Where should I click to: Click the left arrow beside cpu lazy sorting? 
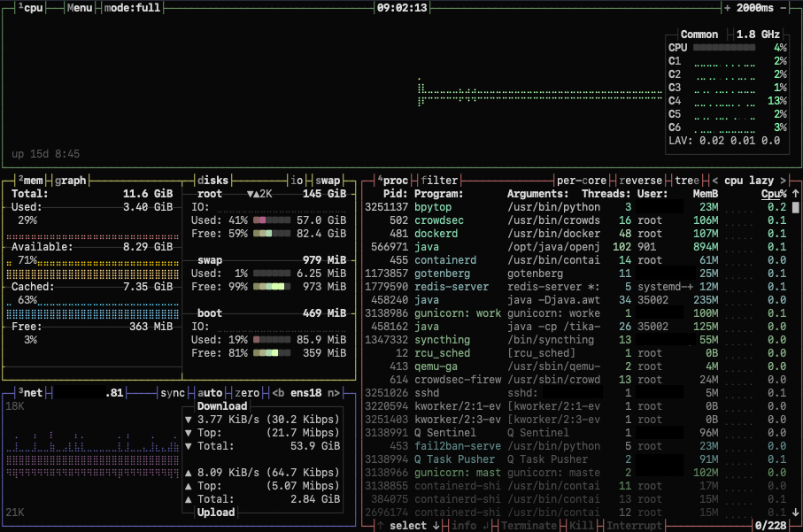[714, 180]
